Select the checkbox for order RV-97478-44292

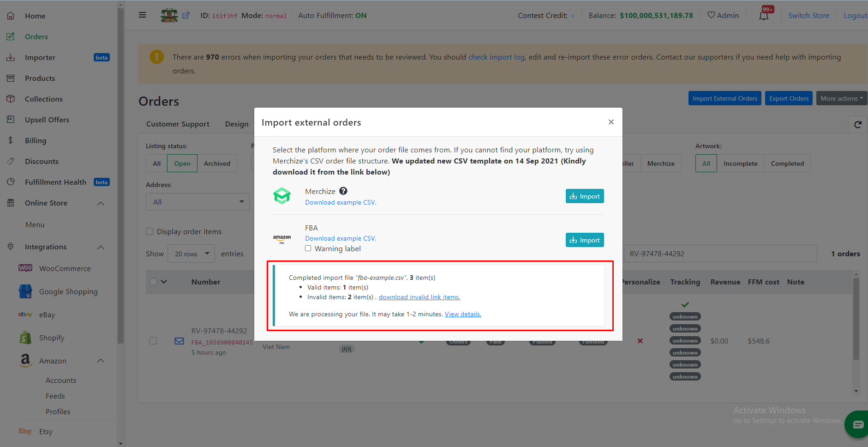[x=153, y=341]
